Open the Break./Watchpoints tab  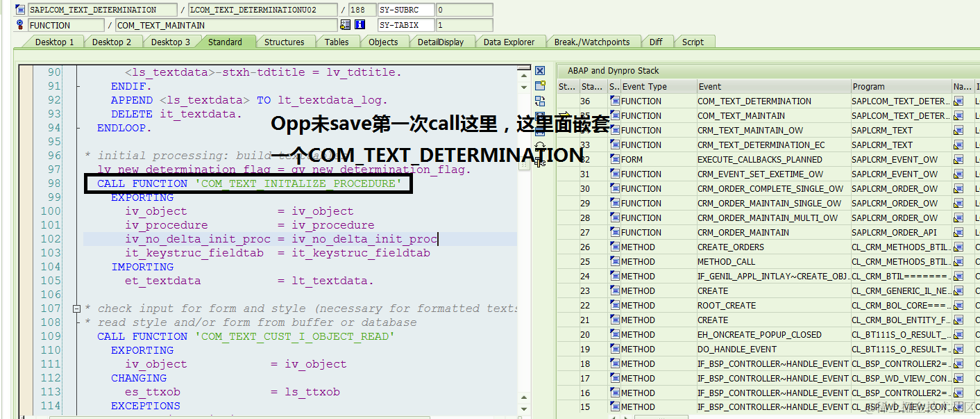coord(592,42)
